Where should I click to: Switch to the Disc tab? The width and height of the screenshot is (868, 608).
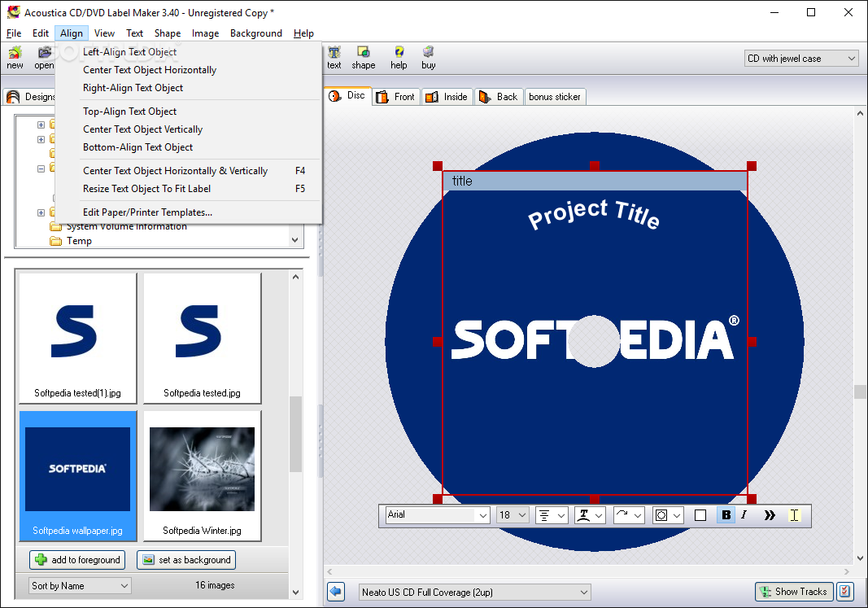point(347,96)
